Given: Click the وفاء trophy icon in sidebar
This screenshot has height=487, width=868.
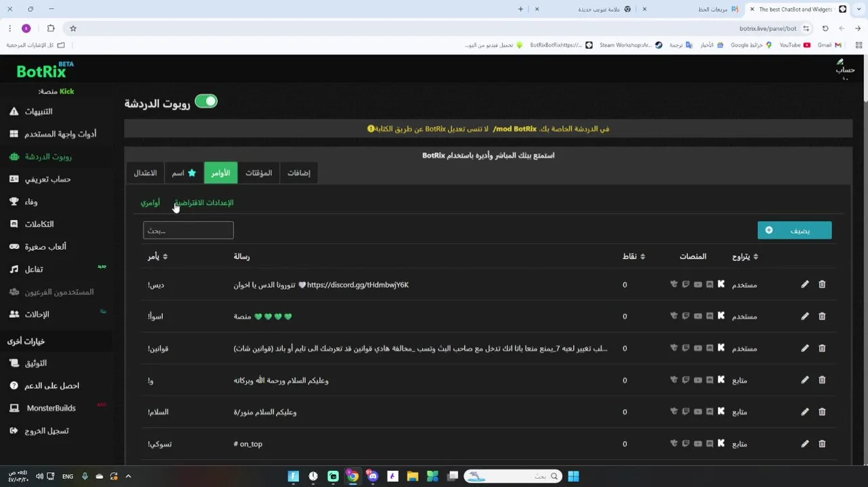Looking at the screenshot, I should click(x=14, y=202).
